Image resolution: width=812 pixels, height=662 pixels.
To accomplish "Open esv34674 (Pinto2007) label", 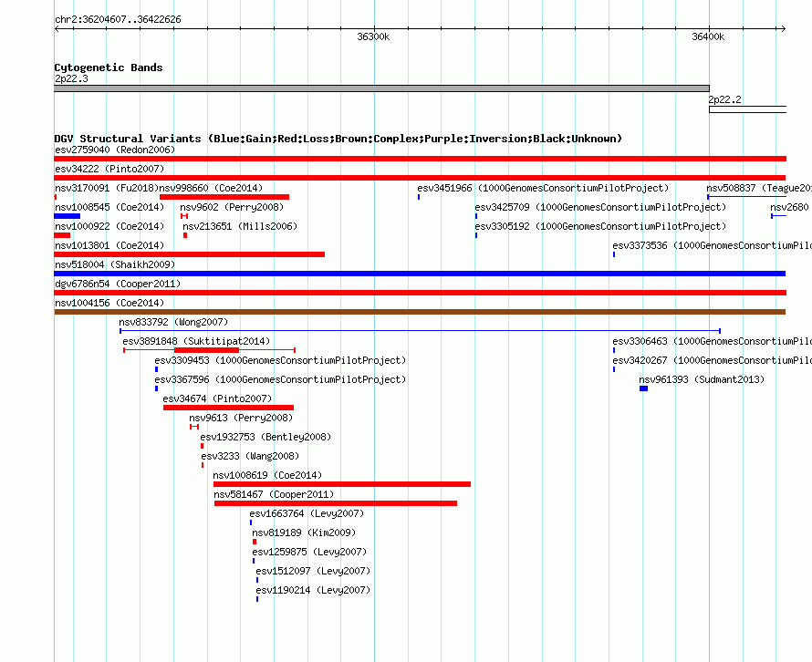I will 217,398.
